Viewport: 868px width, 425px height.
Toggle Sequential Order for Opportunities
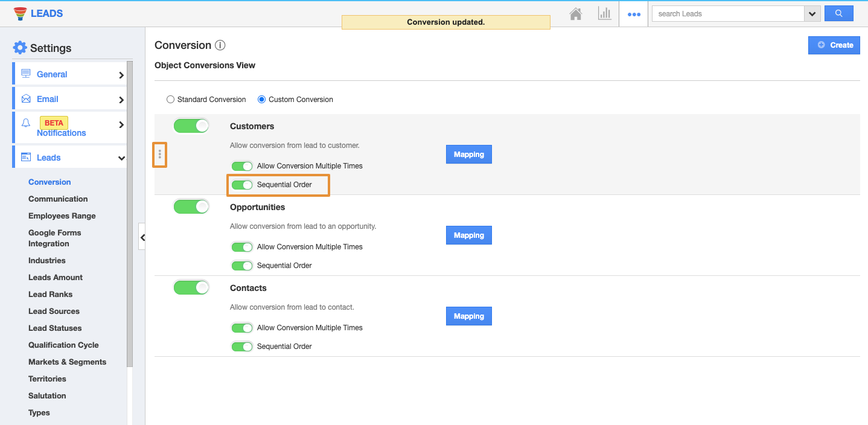point(242,266)
